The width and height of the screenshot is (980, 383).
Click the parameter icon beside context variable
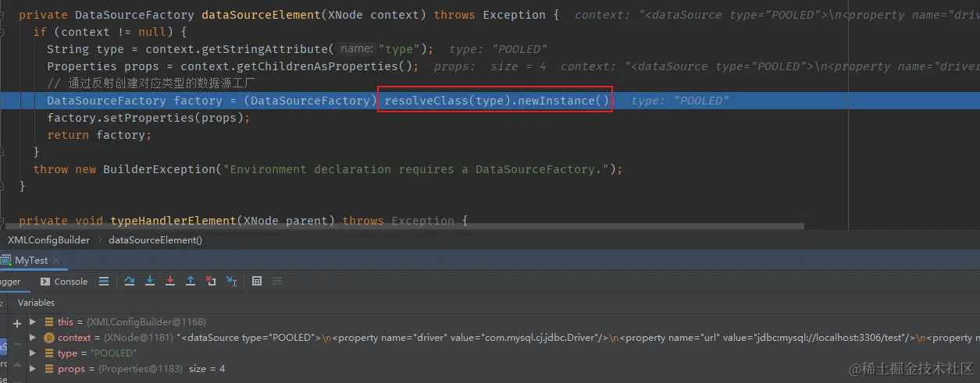click(49, 338)
